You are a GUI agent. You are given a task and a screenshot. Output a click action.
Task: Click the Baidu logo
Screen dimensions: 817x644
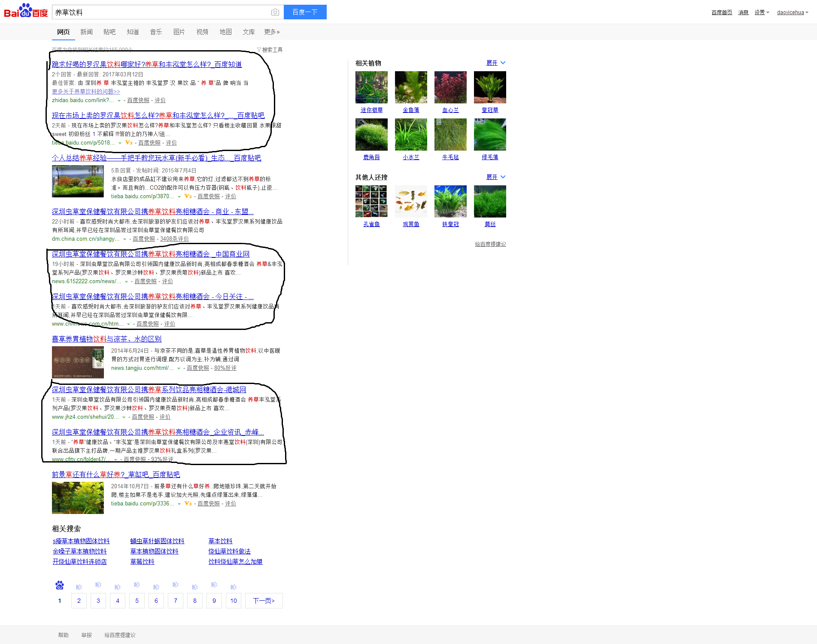26,11
